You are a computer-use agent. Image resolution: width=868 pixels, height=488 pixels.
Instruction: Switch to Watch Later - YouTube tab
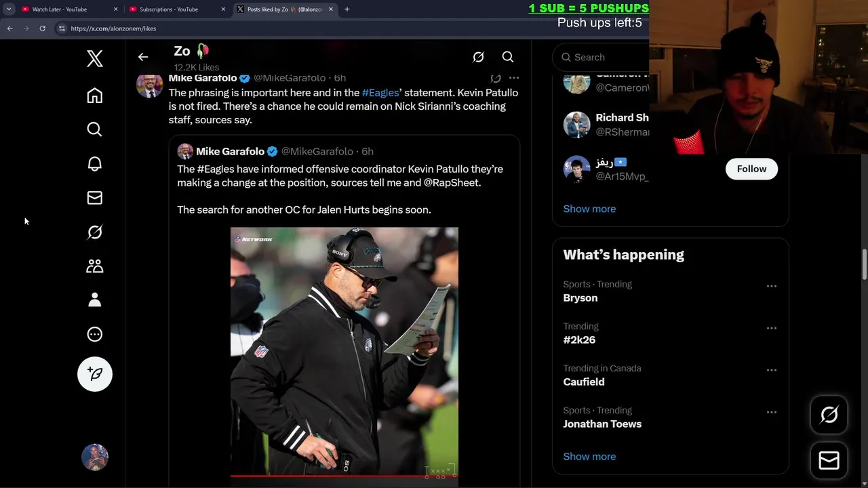(x=68, y=9)
